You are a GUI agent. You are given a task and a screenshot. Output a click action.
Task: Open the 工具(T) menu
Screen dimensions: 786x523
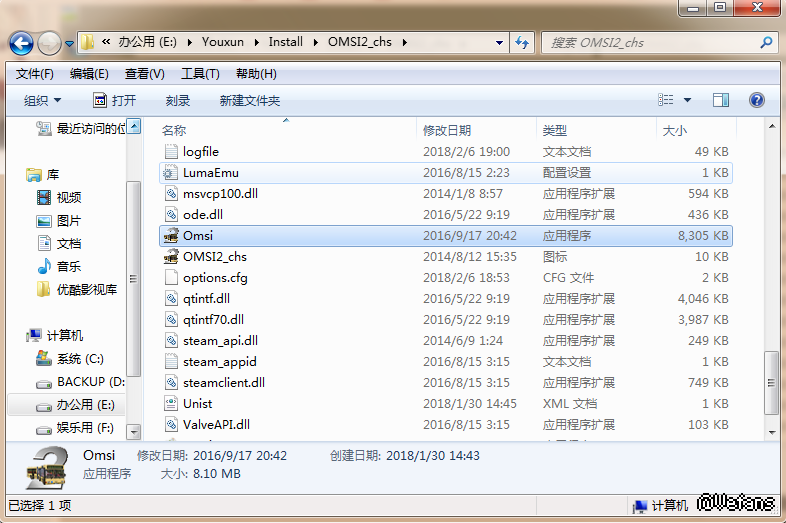point(200,74)
